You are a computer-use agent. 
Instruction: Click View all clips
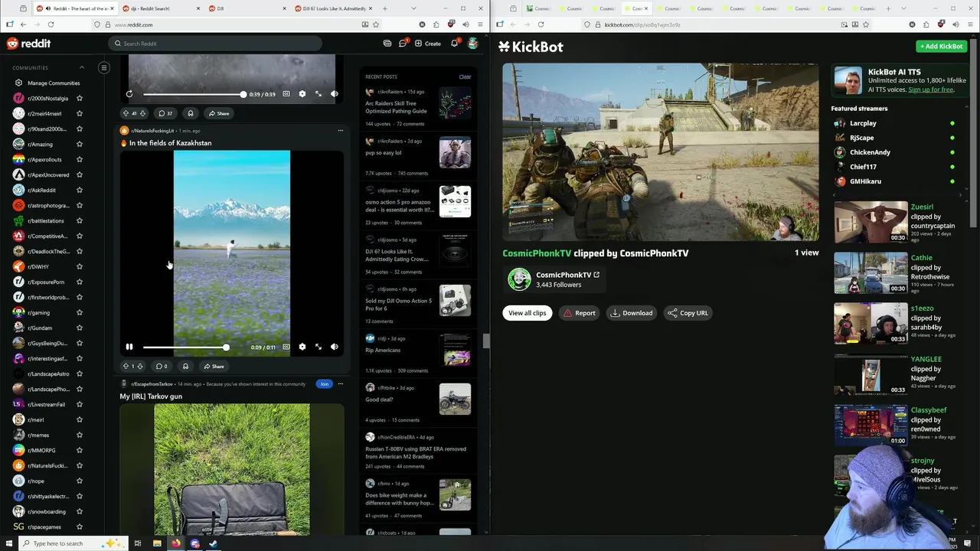tap(528, 313)
